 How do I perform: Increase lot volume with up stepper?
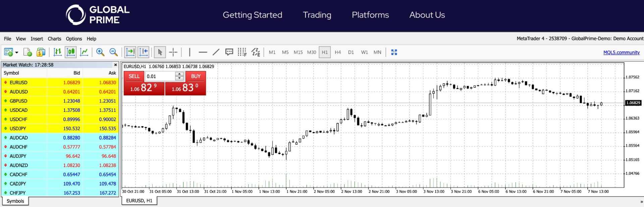pos(179,74)
